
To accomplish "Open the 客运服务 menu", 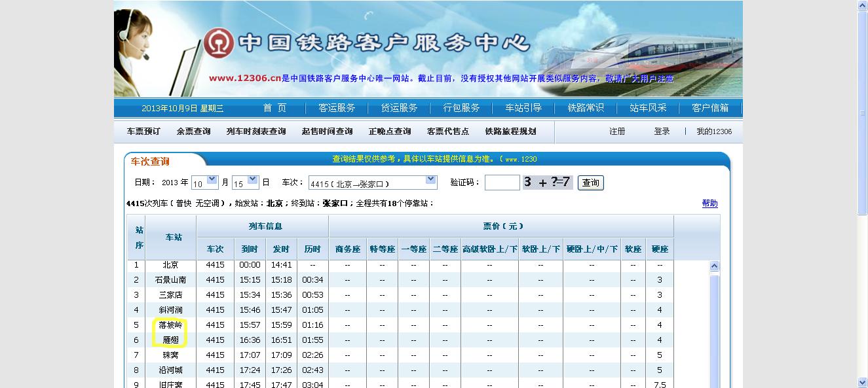I will (x=337, y=108).
